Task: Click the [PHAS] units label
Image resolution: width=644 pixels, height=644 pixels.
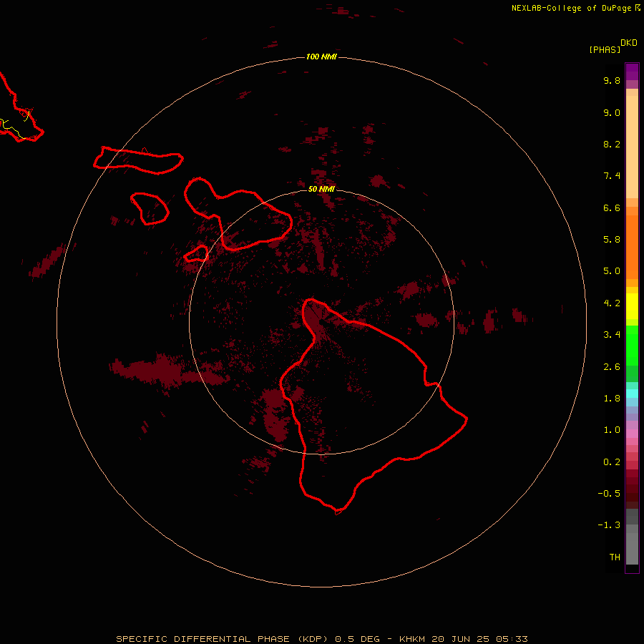Action: point(605,49)
